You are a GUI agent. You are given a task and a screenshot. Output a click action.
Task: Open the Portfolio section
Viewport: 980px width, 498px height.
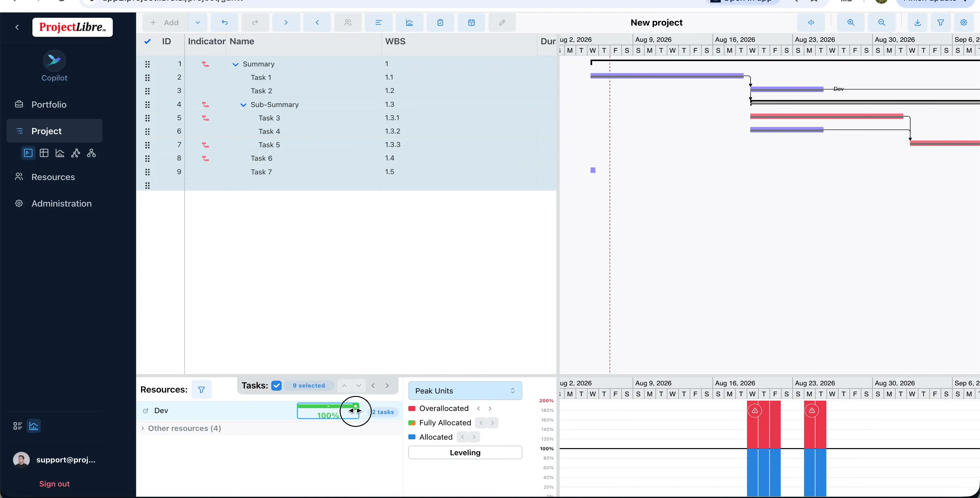[x=54, y=104]
